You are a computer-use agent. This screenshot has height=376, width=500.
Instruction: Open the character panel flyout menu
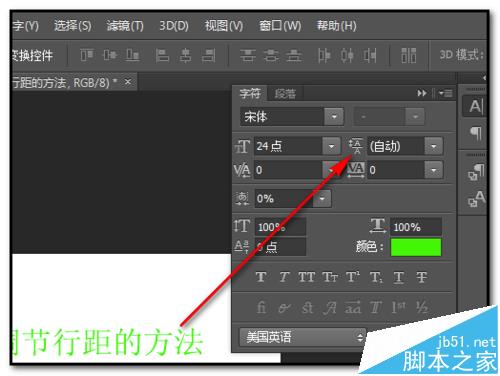(446, 93)
